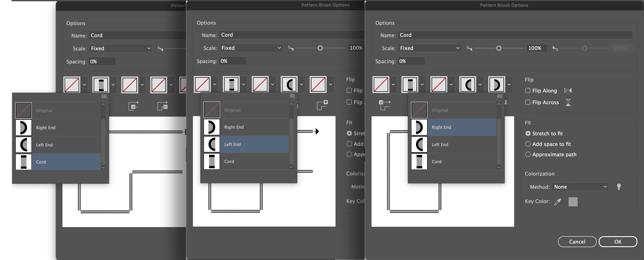Screen dimensions: 644x260
Task: Open the side tile chevron dropdown
Action: coord(422,84)
